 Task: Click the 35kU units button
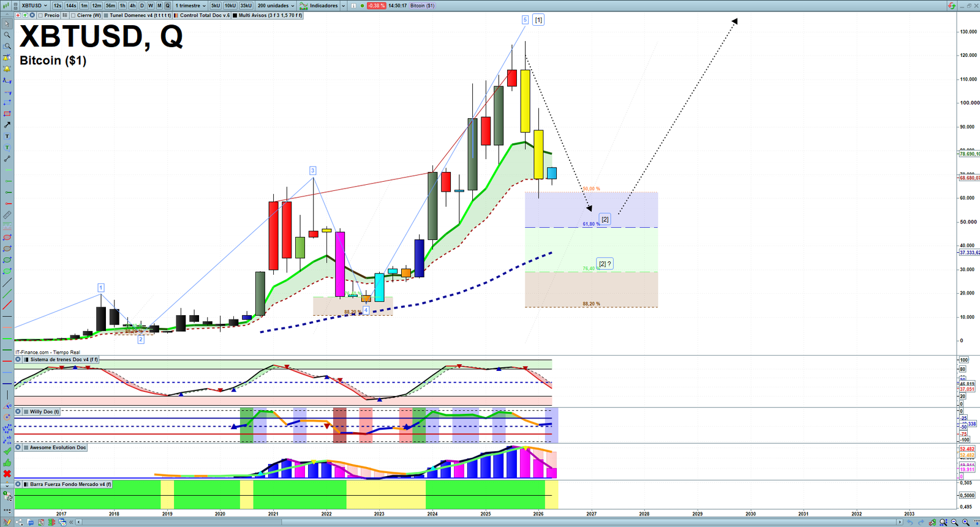click(x=246, y=6)
